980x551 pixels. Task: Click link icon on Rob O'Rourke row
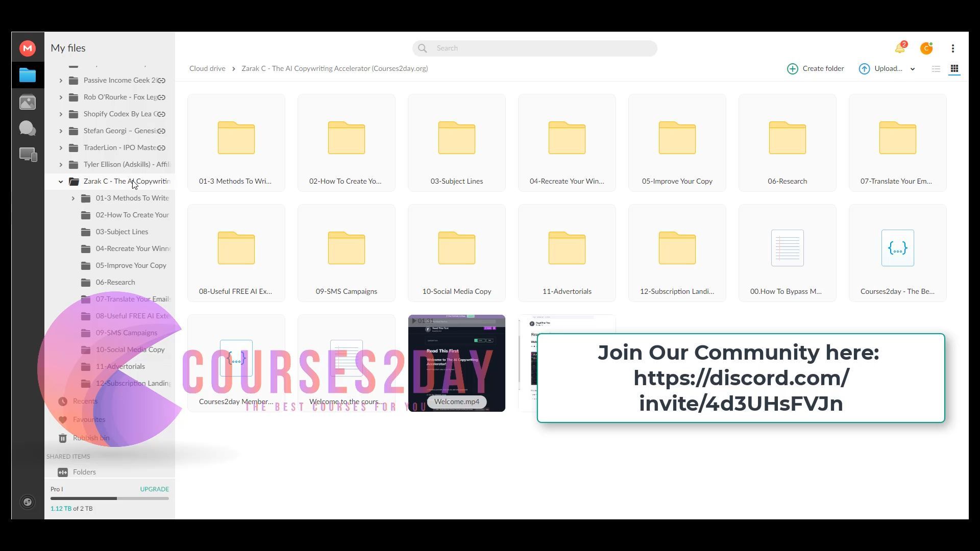161,97
